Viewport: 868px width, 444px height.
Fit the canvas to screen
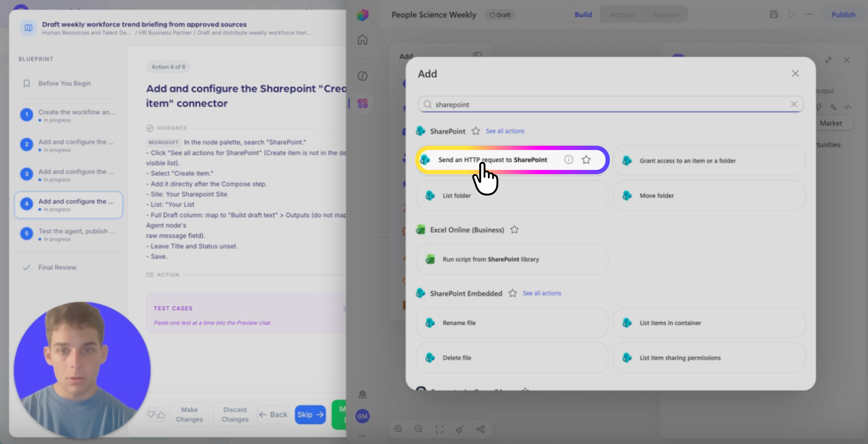pos(439,429)
